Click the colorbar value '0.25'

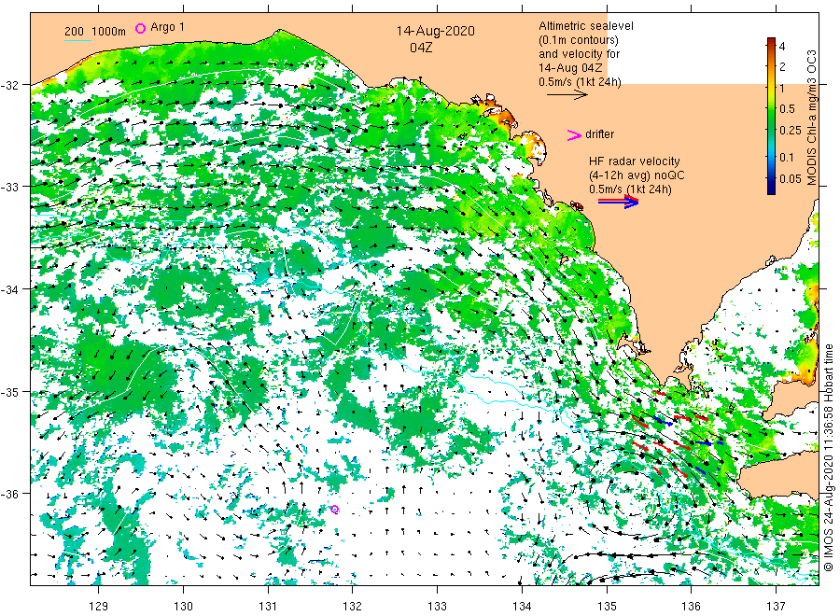[791, 130]
